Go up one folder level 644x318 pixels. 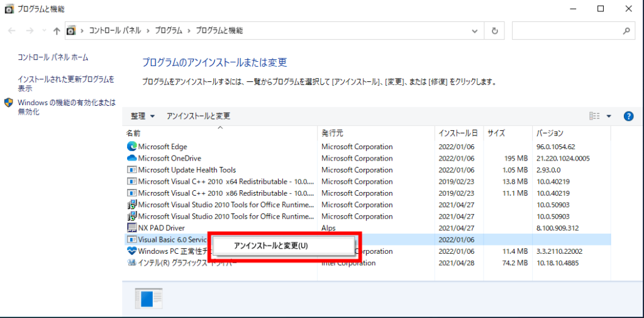pos(57,31)
